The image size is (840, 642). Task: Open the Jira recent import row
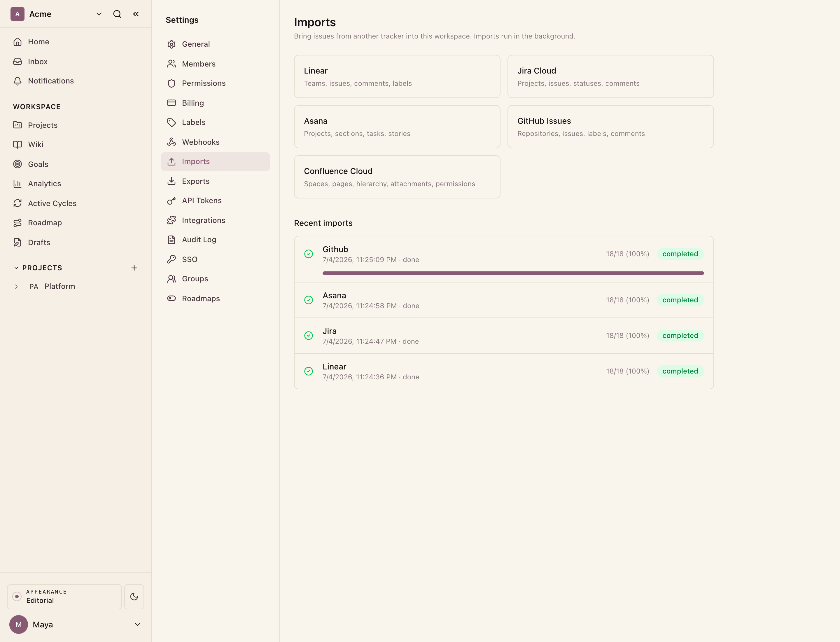(x=503, y=336)
